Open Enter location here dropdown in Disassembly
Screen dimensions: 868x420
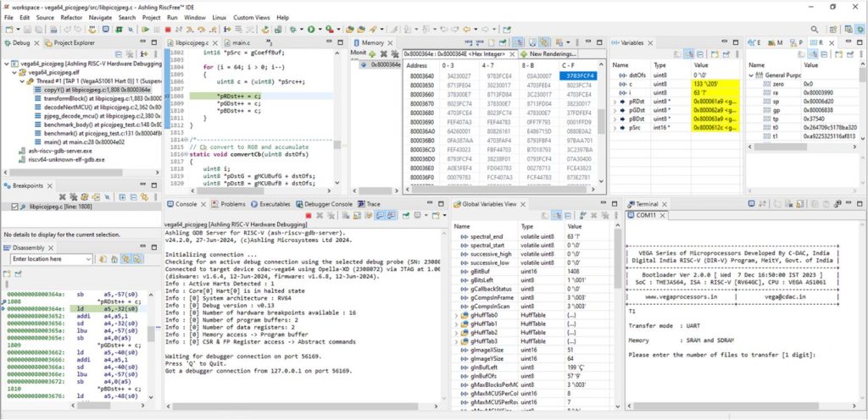point(88,258)
